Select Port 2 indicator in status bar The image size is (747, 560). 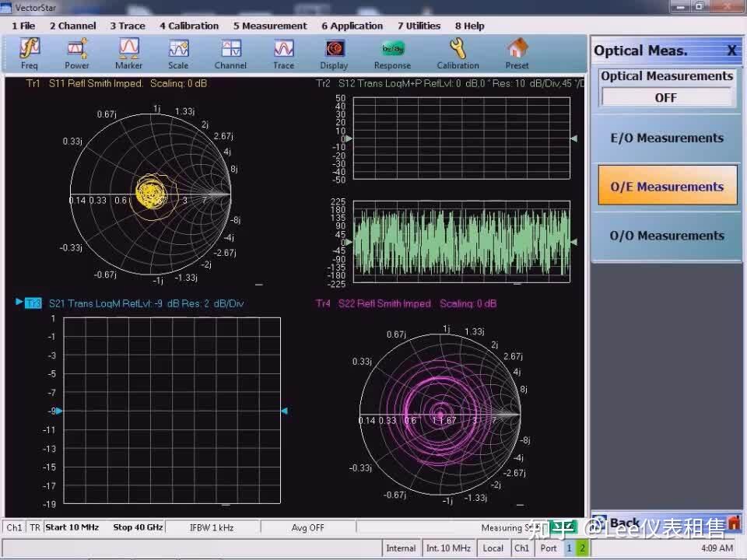581,548
